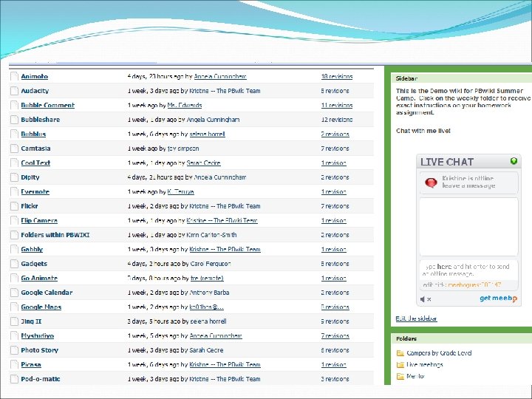532x399 pixels.
Task: Click the get meebo link
Action: click(x=498, y=299)
